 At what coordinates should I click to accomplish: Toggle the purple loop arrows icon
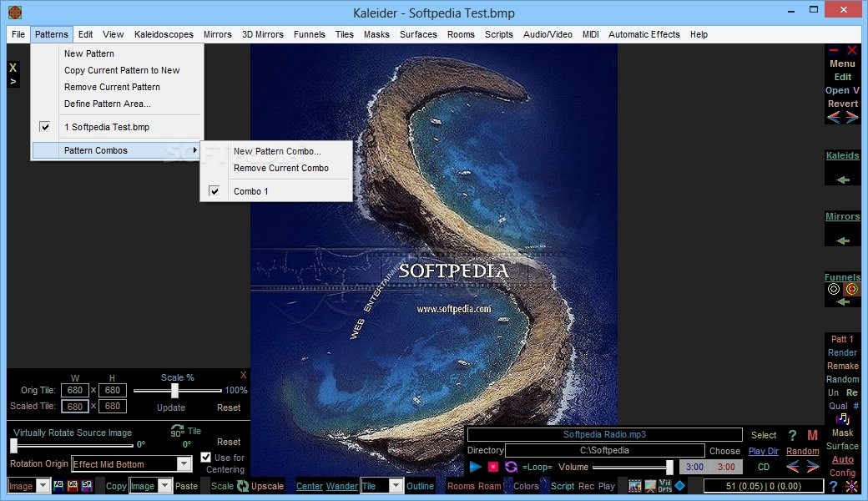(511, 467)
